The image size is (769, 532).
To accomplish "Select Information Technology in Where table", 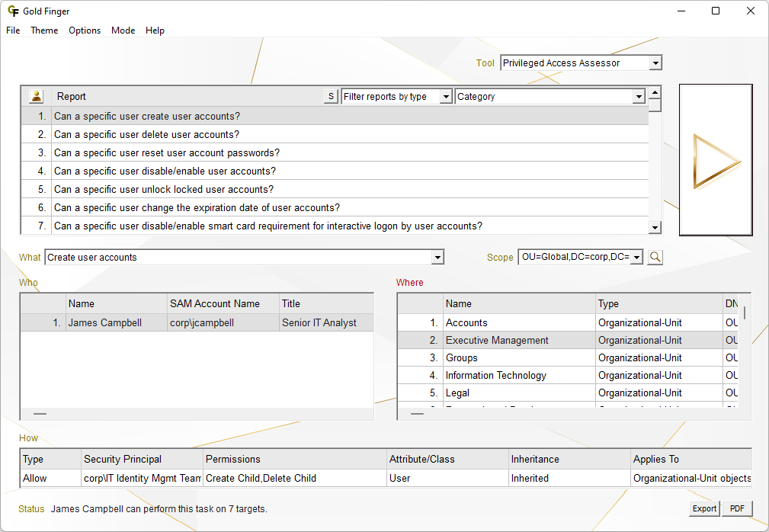I will click(568, 375).
